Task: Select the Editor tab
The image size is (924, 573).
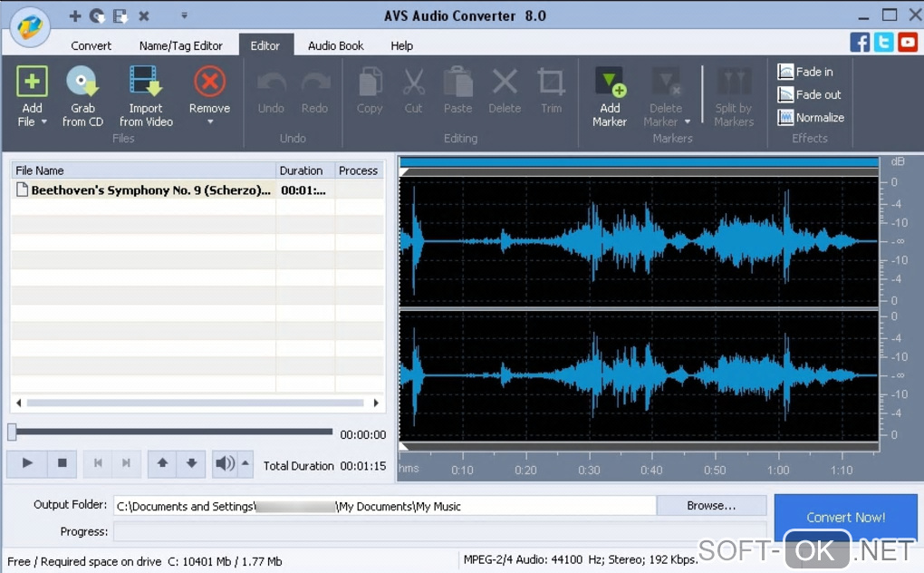Action: coord(265,45)
